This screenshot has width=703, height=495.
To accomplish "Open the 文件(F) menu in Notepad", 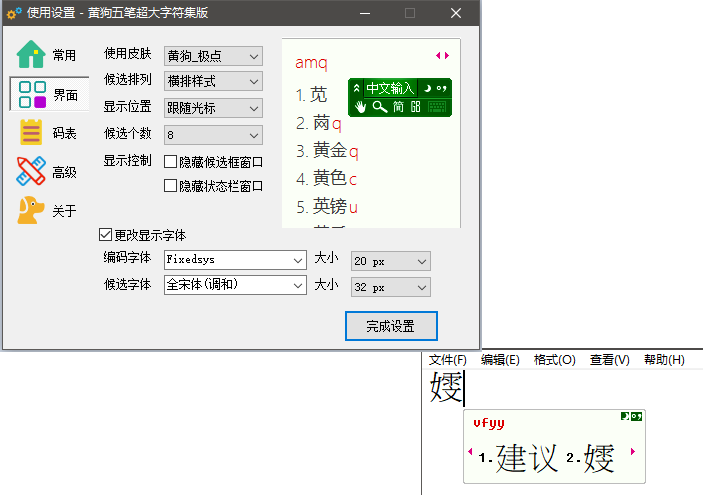I will 447,360.
